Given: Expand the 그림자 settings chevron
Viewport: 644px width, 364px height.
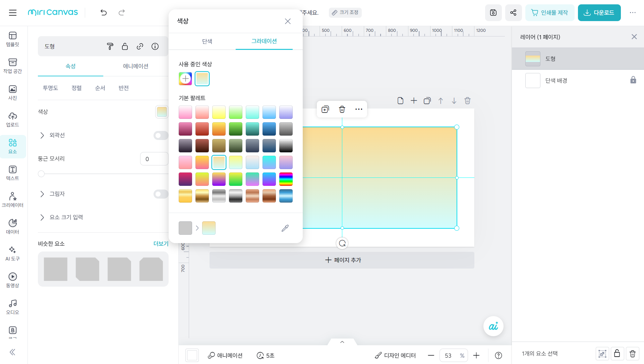Looking at the screenshot, I should [x=42, y=194].
